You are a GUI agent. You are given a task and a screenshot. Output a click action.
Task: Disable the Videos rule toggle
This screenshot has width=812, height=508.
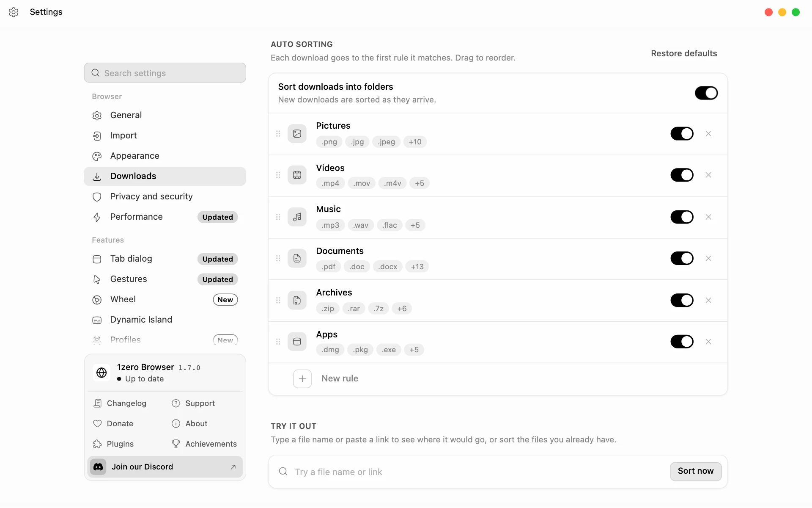point(682,175)
